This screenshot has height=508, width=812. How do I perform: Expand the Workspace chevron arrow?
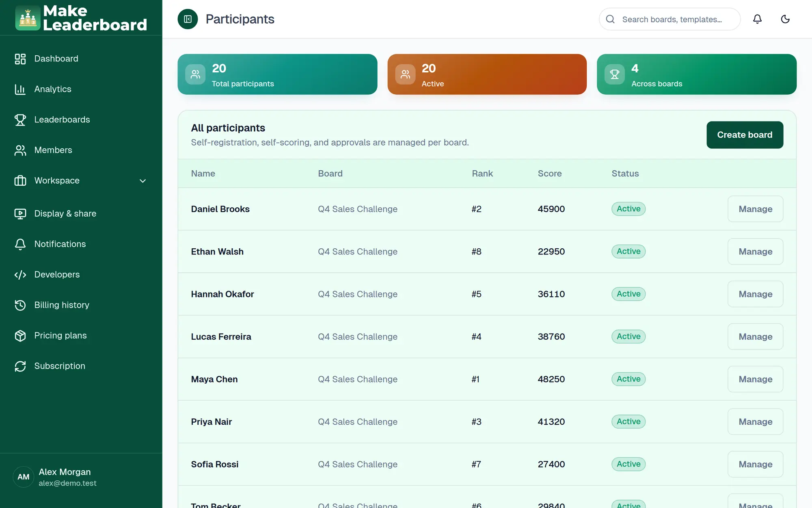[143, 181]
